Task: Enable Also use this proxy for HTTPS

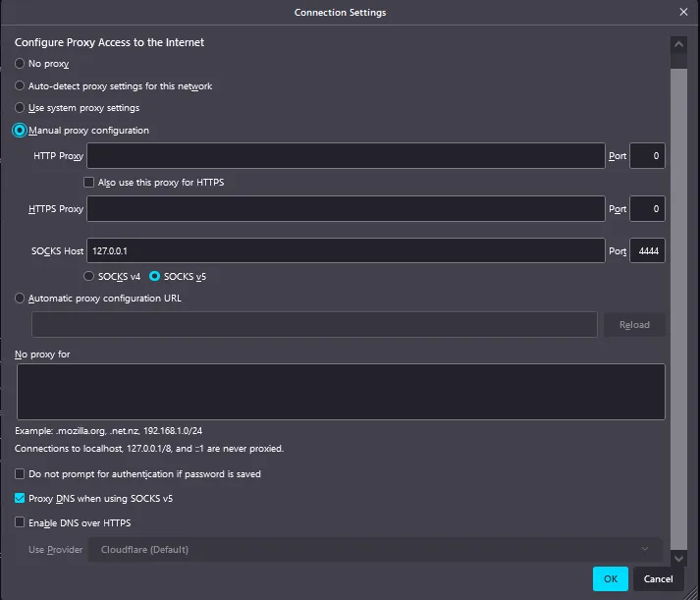Action: pyautogui.click(x=89, y=183)
